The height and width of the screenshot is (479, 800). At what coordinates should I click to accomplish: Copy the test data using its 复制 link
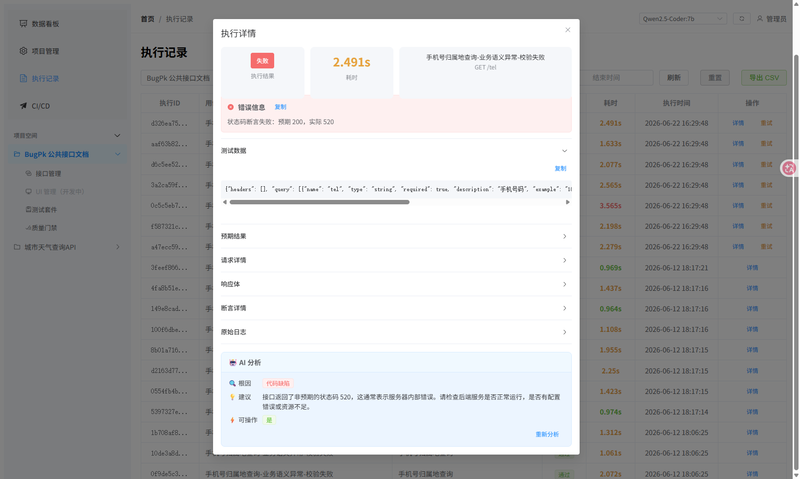pos(560,168)
